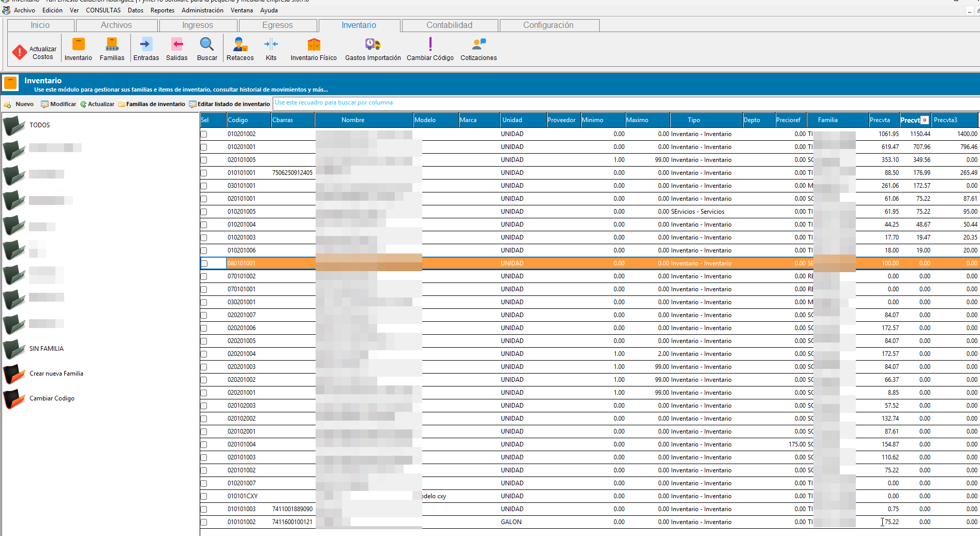Image resolution: width=980 pixels, height=536 pixels.
Task: Open the Familias toolbar icon
Action: [112, 44]
